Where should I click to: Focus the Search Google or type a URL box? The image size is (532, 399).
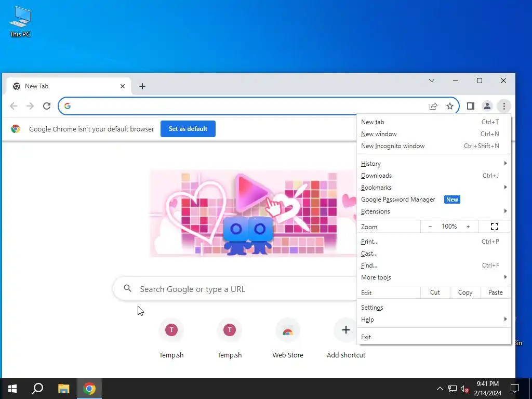click(x=235, y=289)
